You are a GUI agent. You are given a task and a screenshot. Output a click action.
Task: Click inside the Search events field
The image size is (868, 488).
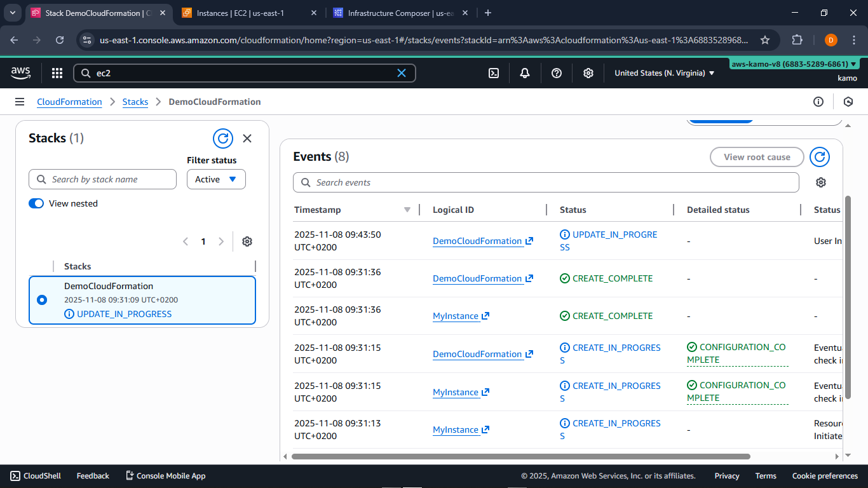click(546, 182)
